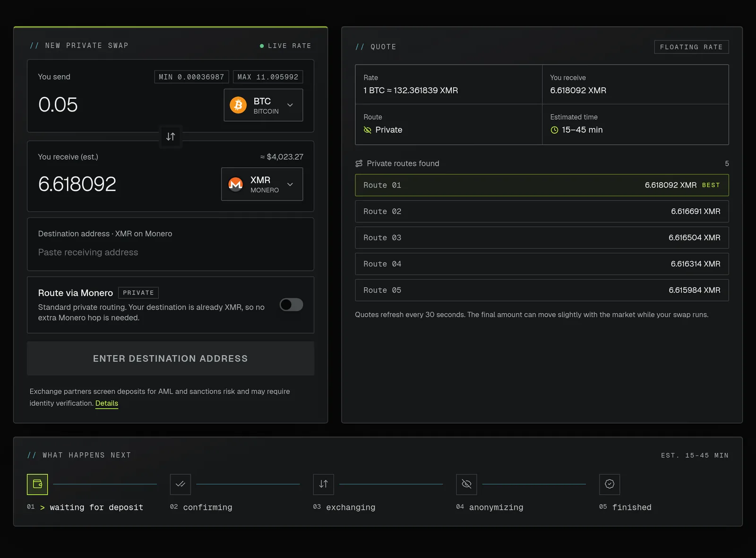Click the PRIVATE tag next to Route via Monero

coord(138,293)
